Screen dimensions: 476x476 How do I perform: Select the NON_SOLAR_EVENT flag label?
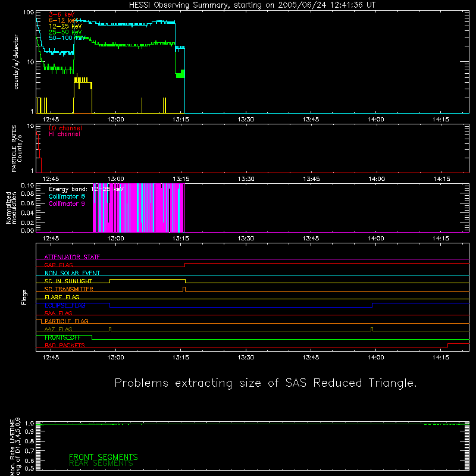tap(72, 273)
